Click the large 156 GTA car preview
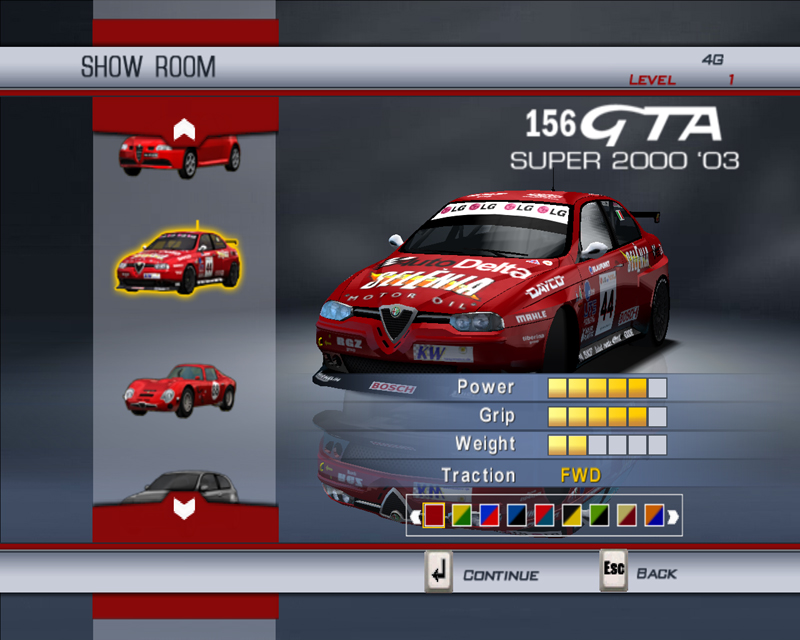Screen dimensions: 800x640 (x=492, y=286)
